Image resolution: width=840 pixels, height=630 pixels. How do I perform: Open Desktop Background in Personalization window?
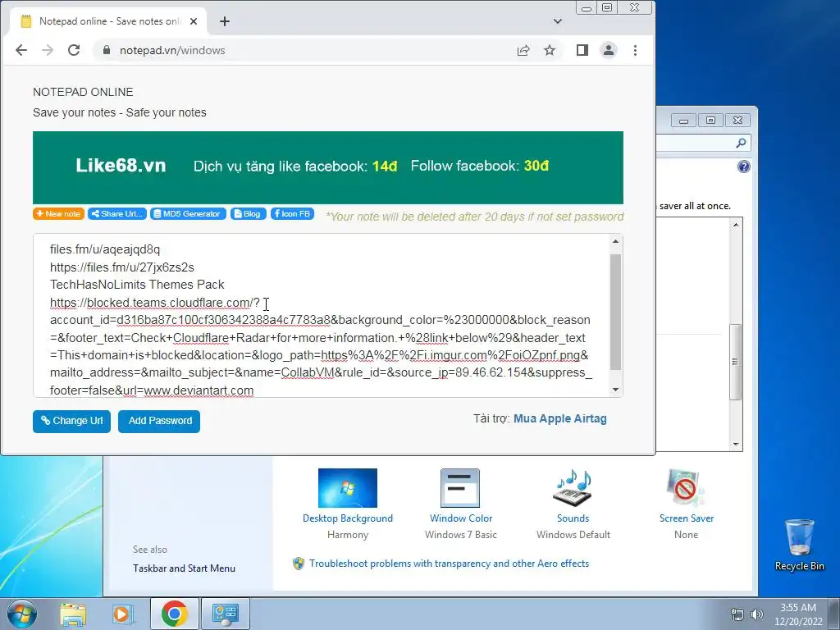point(348,504)
